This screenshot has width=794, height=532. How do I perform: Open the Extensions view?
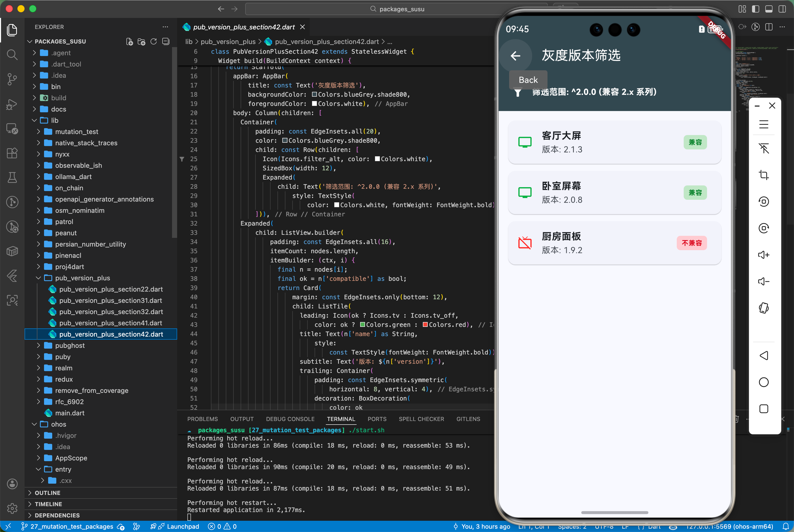click(12, 153)
